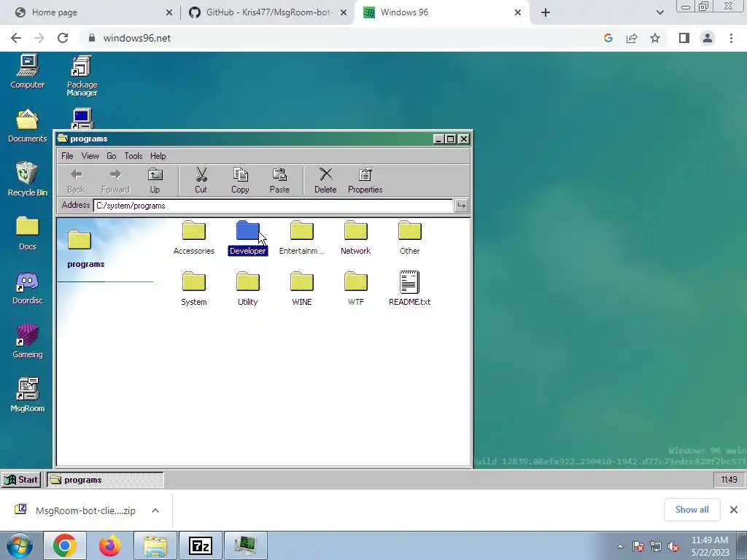Open the File menu

coord(67,156)
